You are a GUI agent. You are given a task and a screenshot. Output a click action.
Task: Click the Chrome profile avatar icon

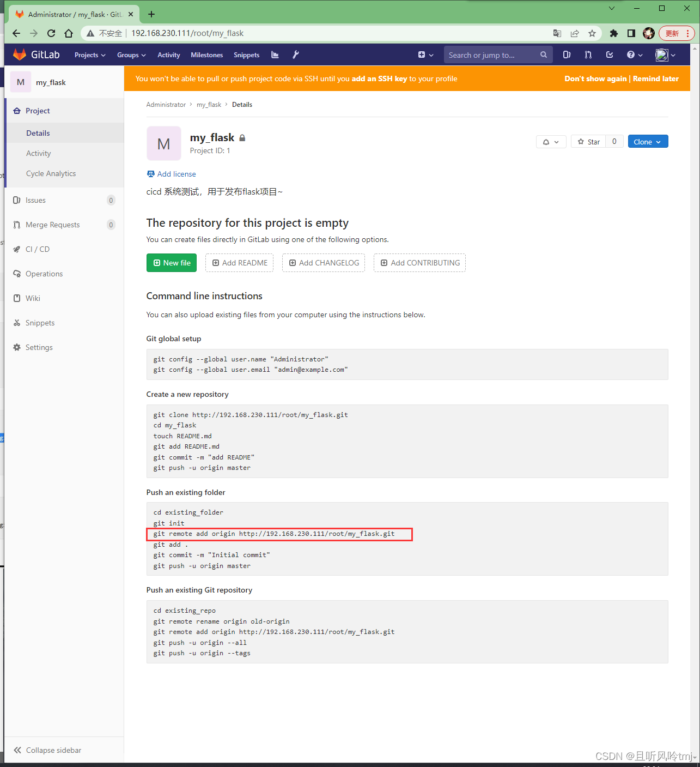pos(649,33)
